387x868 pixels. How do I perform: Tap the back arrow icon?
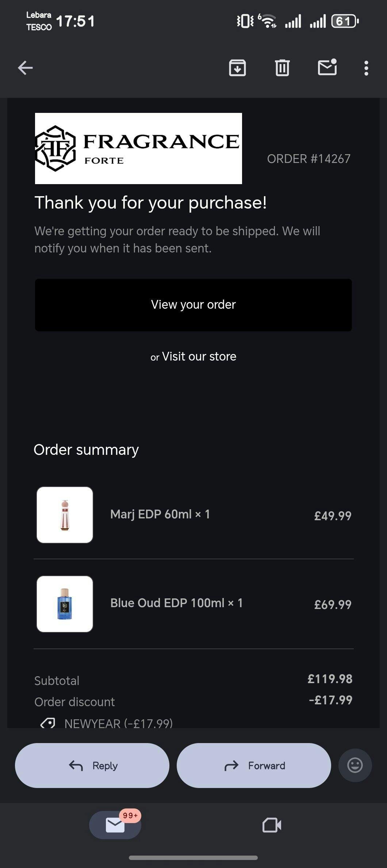point(26,68)
